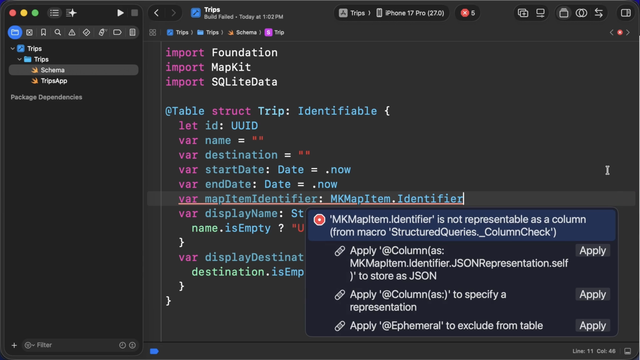
Task: Enable code review overlapping circles icon
Action: click(x=581, y=13)
